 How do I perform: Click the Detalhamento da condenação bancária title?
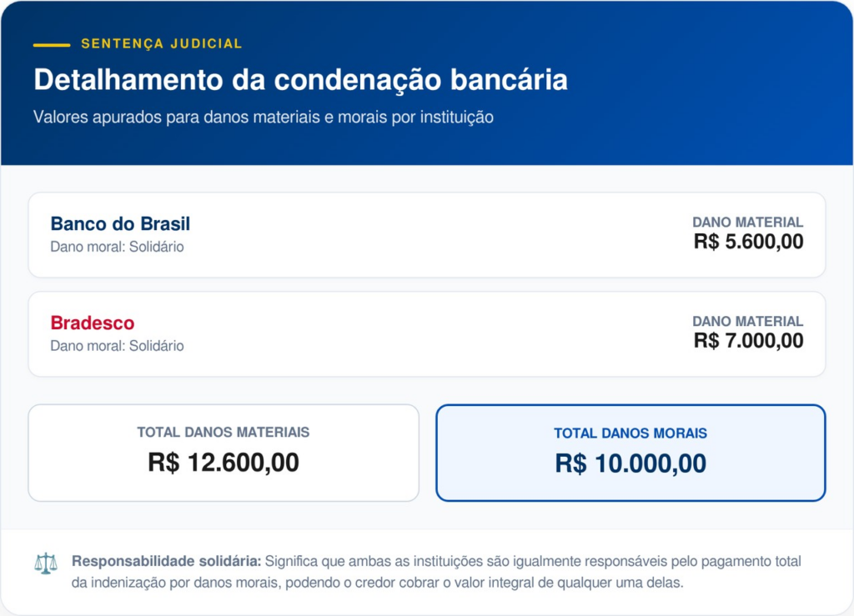point(300,80)
